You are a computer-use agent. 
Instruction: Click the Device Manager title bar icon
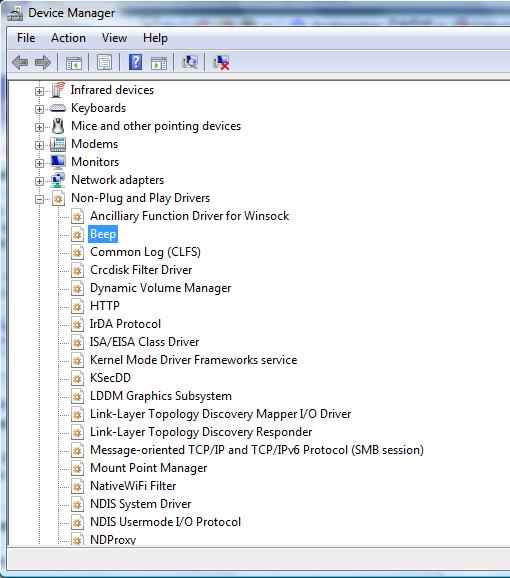15,13
